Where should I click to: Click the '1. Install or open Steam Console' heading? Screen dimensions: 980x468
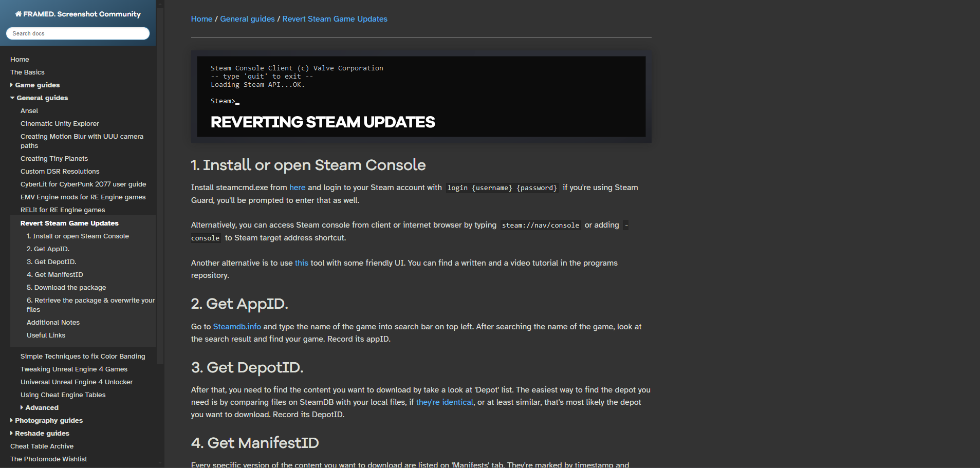coord(308,165)
